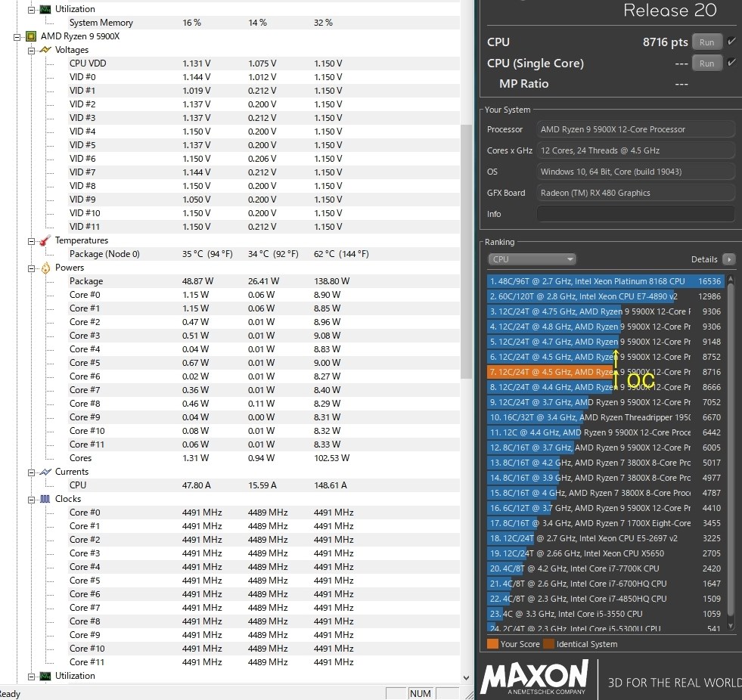Viewport: 742px width, 700px height.
Task: Click the Utilization icon above System Memory
Action: click(x=45, y=9)
